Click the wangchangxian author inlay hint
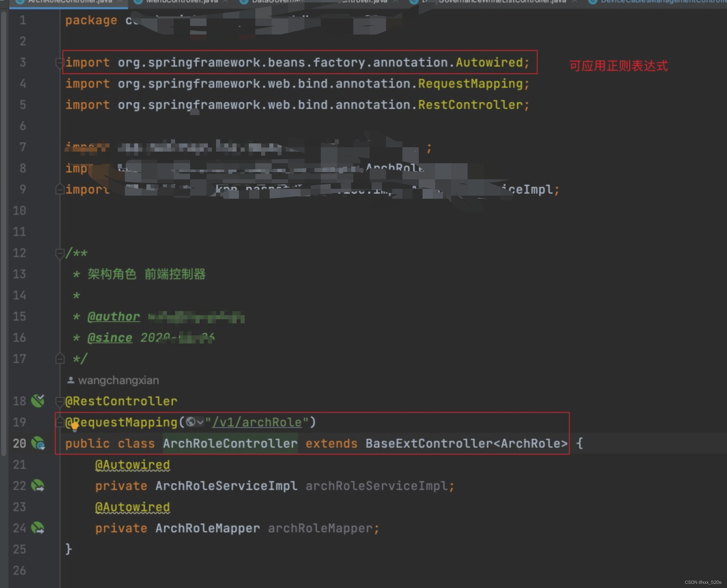 pyautogui.click(x=113, y=380)
